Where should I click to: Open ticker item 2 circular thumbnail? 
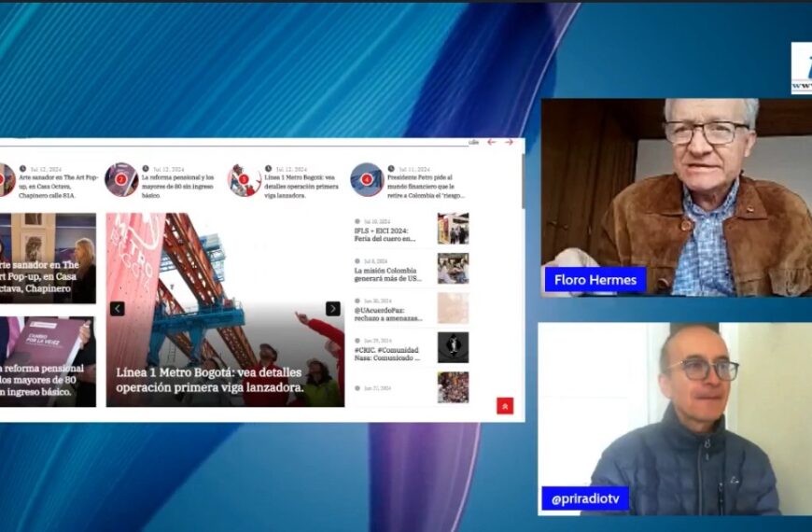pyautogui.click(x=121, y=180)
